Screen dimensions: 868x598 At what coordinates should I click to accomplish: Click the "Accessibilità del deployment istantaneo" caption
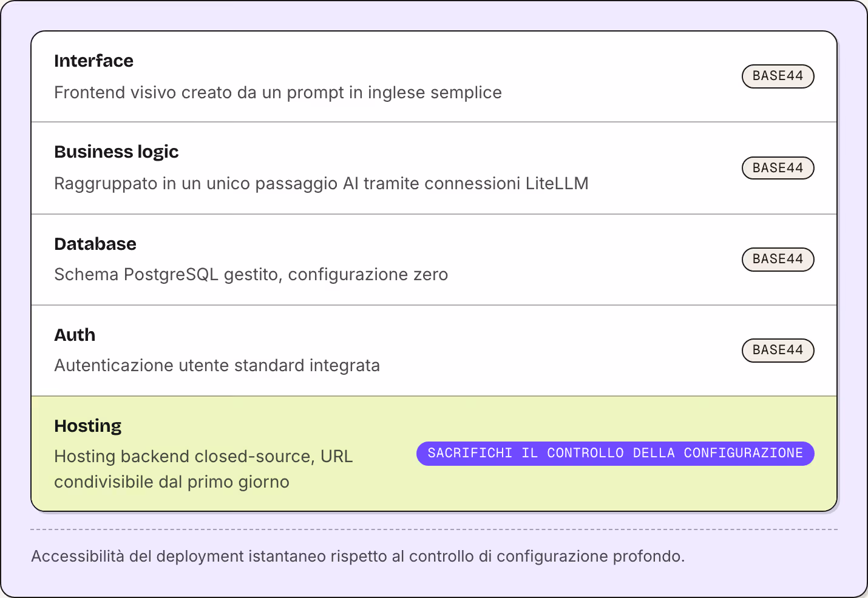pos(358,556)
